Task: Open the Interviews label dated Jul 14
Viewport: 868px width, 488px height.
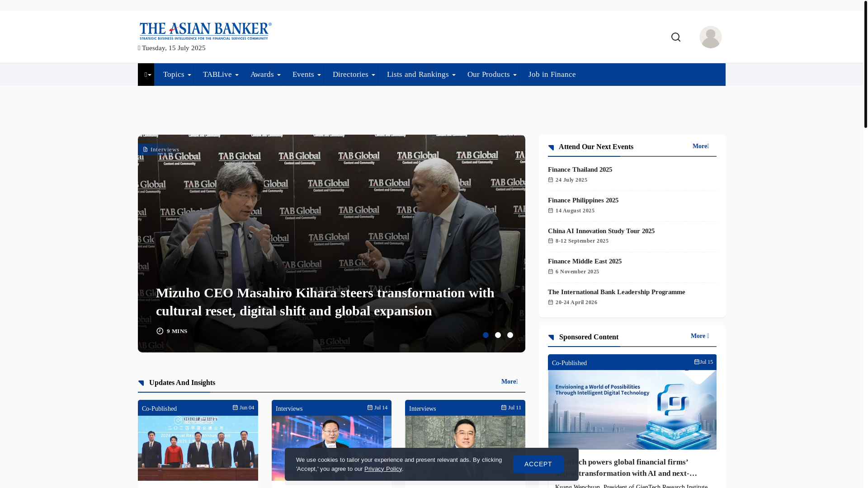Action: click(x=289, y=408)
